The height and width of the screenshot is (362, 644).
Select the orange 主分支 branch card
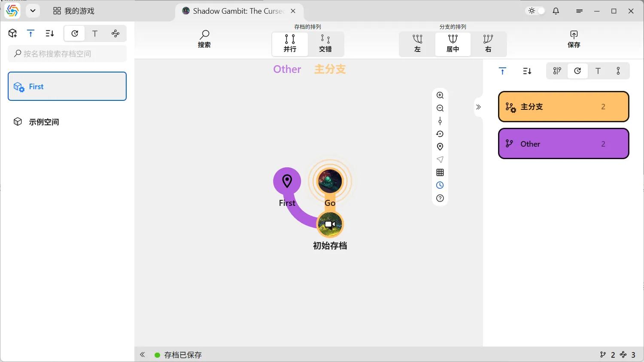click(x=563, y=107)
